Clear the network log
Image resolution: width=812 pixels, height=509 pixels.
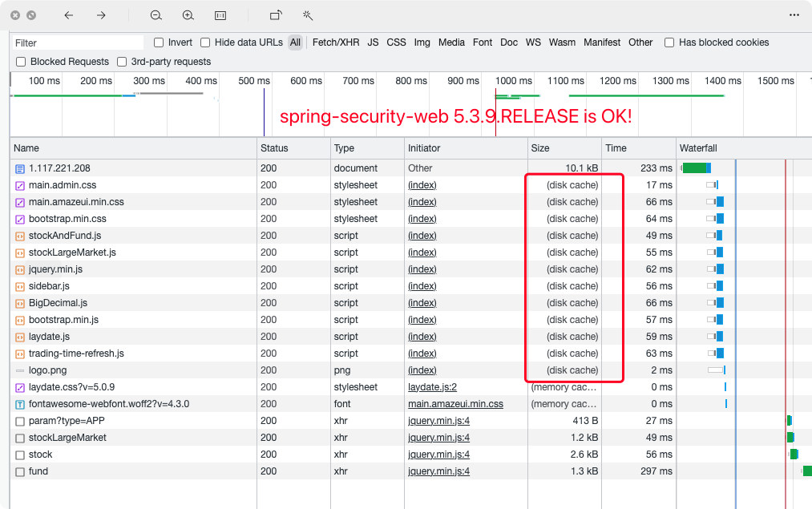click(x=31, y=14)
